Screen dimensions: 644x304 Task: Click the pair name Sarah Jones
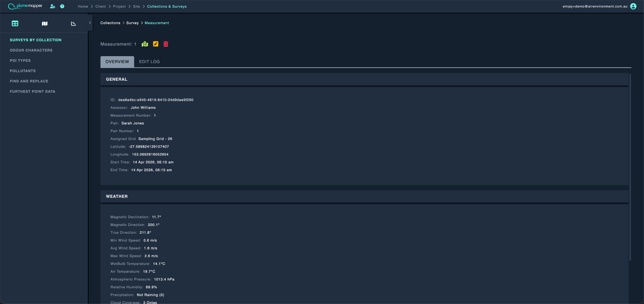click(133, 123)
